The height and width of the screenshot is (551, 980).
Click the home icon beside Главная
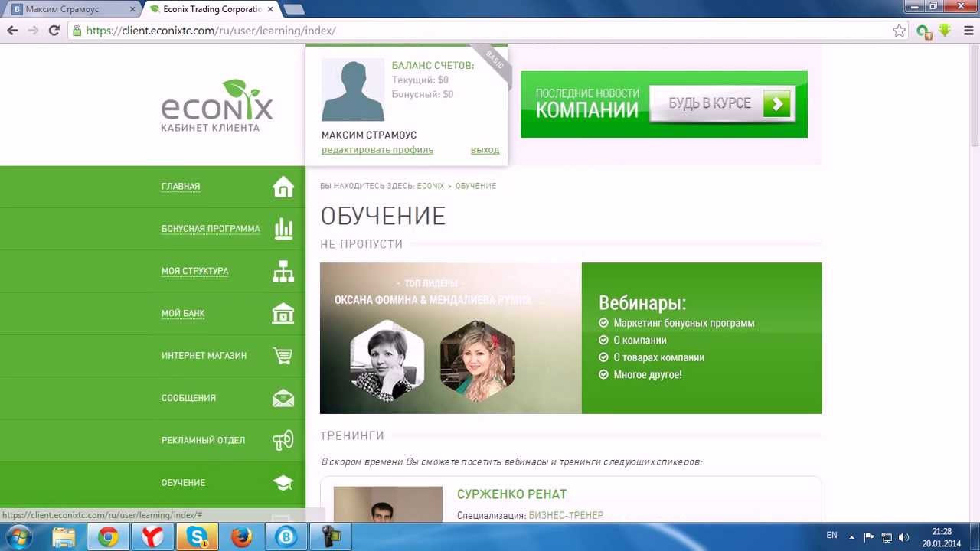click(x=283, y=187)
